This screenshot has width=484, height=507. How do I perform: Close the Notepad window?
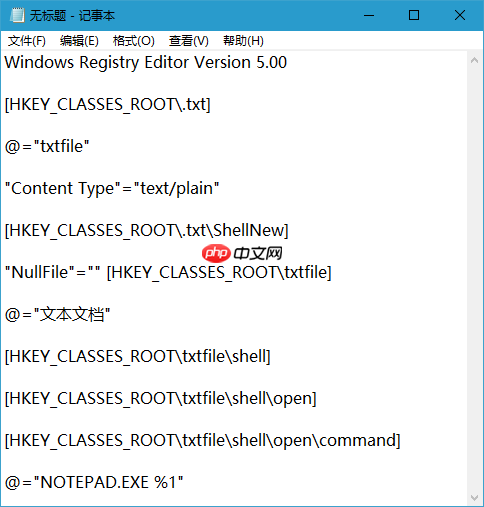click(x=460, y=15)
